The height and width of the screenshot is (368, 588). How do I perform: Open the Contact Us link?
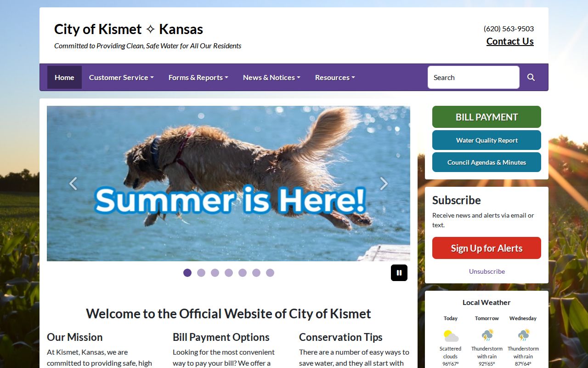click(x=510, y=41)
